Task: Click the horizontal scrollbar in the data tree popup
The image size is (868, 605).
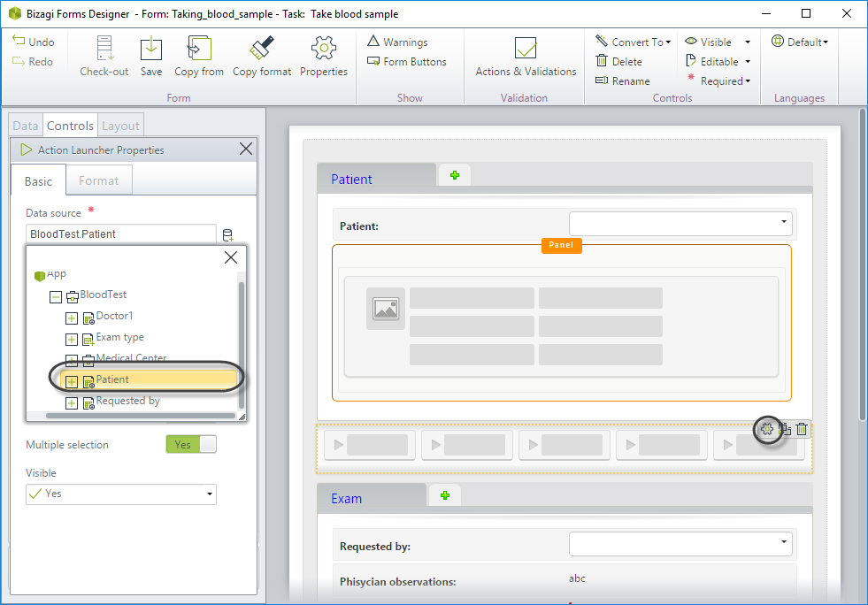Action: [x=140, y=415]
